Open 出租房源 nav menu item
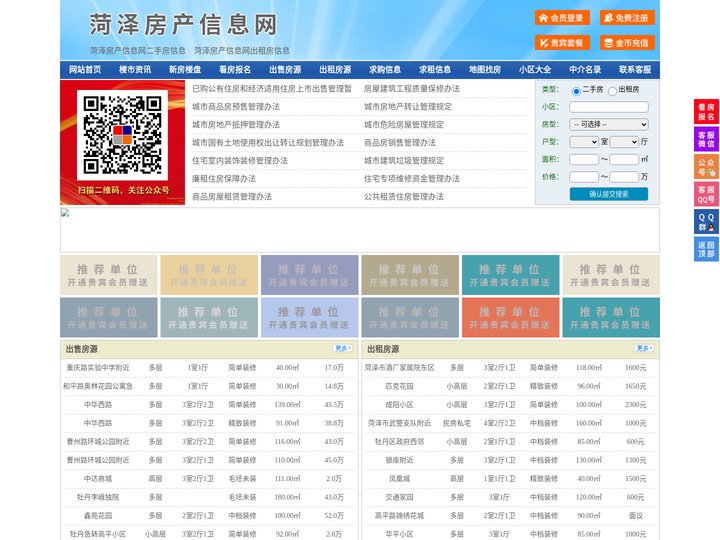The image size is (720, 540). (335, 70)
